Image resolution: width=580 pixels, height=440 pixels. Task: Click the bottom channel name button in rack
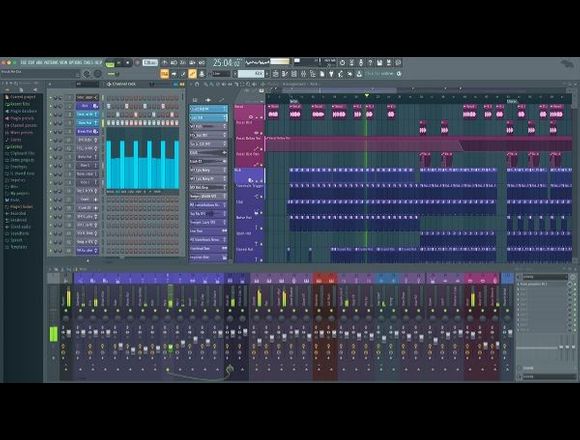point(88,251)
